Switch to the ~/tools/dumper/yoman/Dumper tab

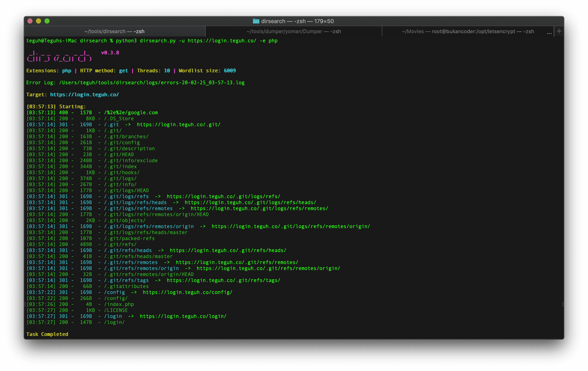coord(294,31)
